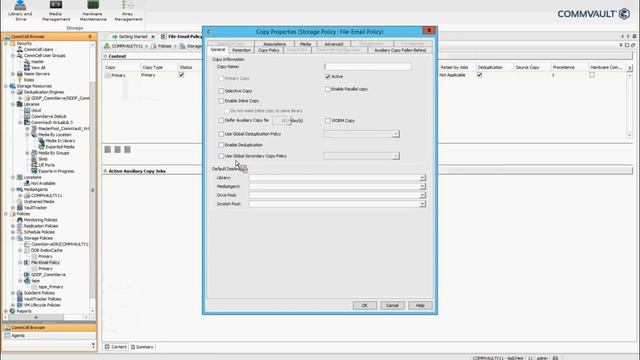
Task: Select Libraries icon in tree
Action: click(x=20, y=104)
